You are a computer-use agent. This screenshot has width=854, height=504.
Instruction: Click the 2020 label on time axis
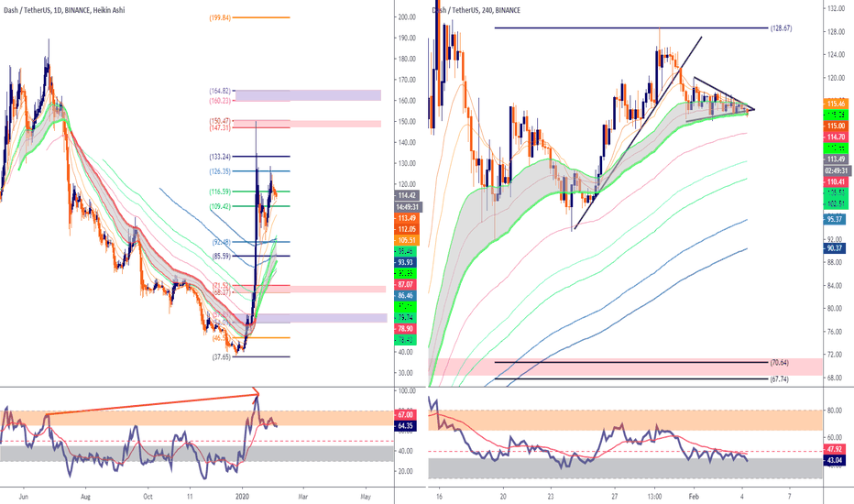point(242,497)
